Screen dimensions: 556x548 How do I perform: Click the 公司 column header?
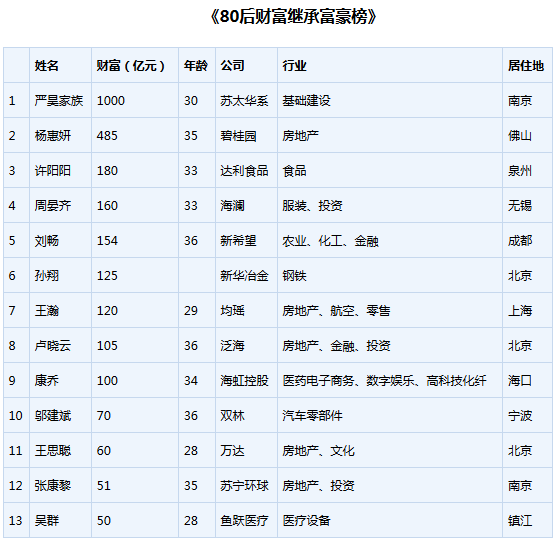[232, 66]
